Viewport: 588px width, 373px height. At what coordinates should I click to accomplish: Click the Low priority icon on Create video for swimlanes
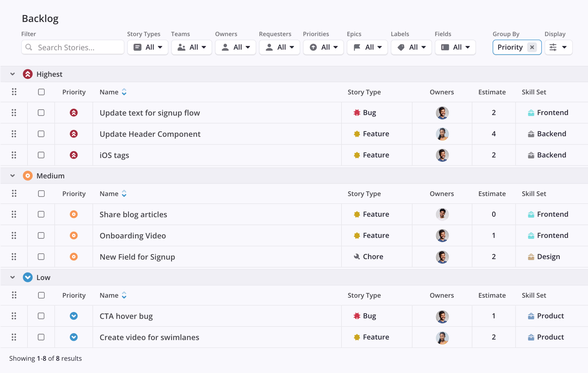[74, 337]
